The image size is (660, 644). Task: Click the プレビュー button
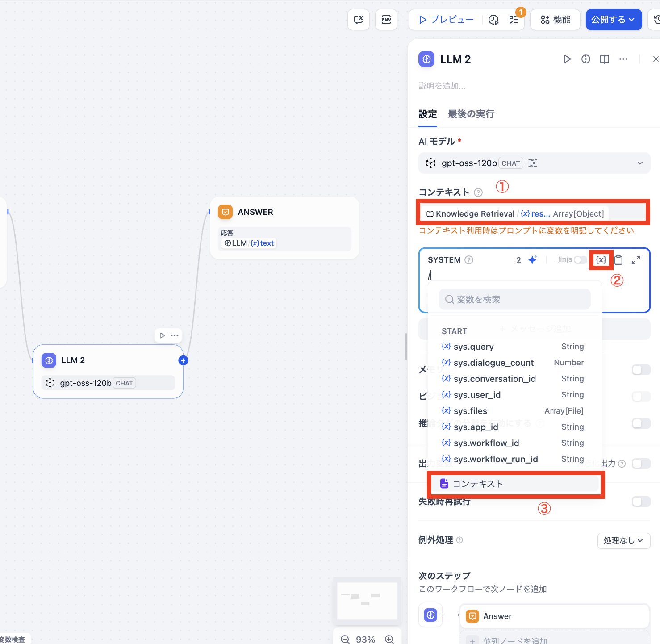(446, 20)
